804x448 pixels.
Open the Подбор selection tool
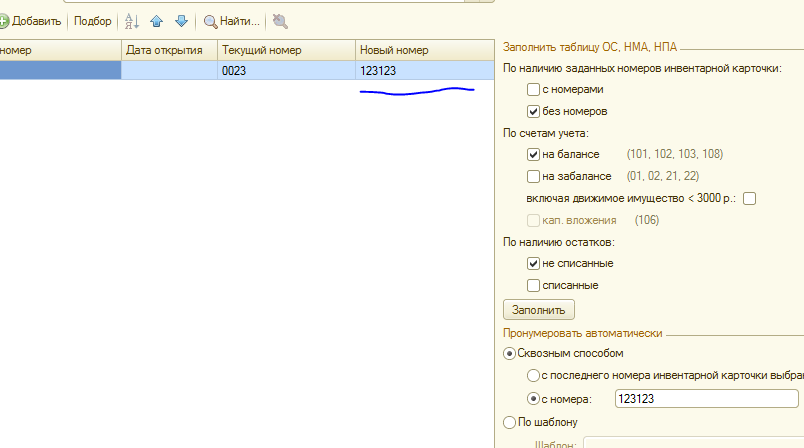tap(92, 21)
